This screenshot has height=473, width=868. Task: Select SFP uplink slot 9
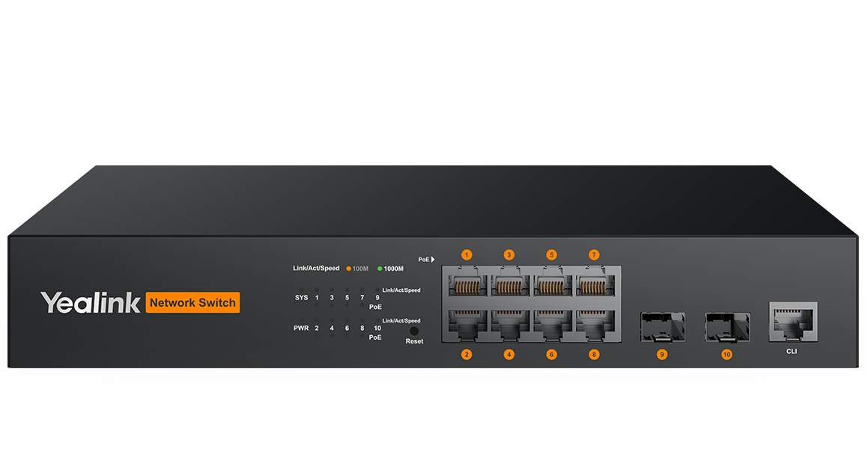pos(662,328)
